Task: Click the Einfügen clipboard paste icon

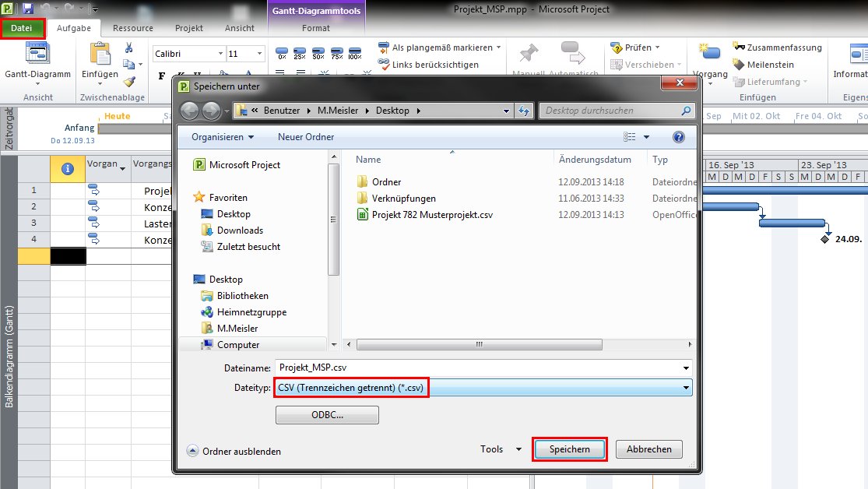Action: (x=100, y=55)
